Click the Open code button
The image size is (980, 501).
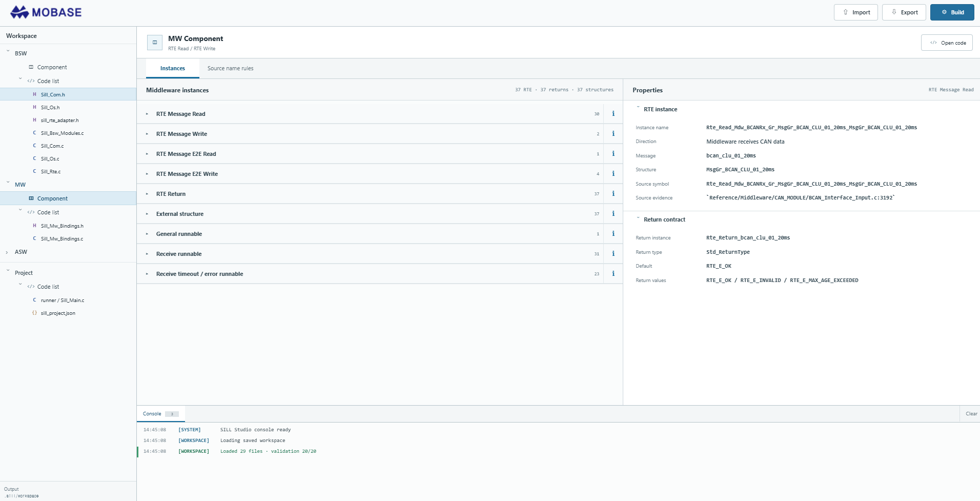click(947, 43)
